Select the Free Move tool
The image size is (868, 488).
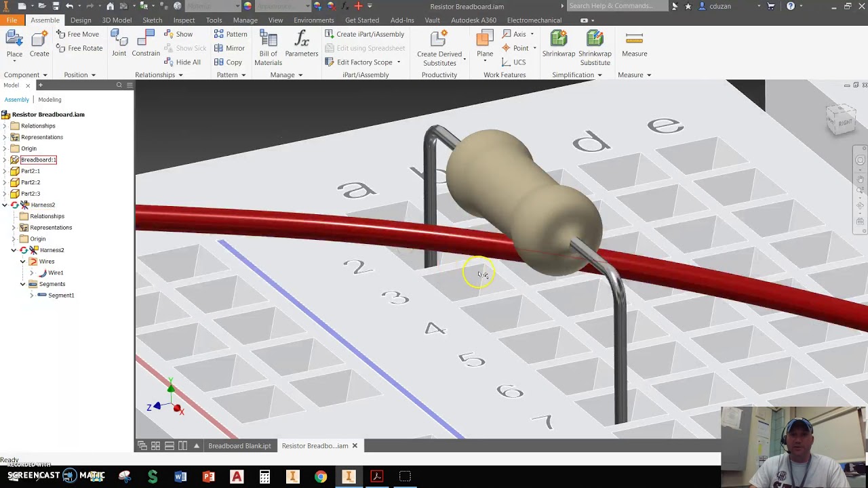77,34
